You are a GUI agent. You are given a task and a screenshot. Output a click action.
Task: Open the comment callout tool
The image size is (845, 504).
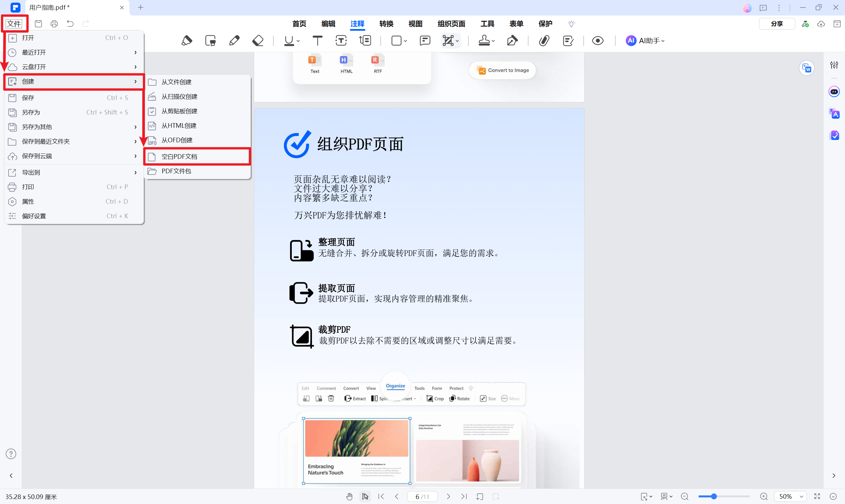(x=424, y=40)
